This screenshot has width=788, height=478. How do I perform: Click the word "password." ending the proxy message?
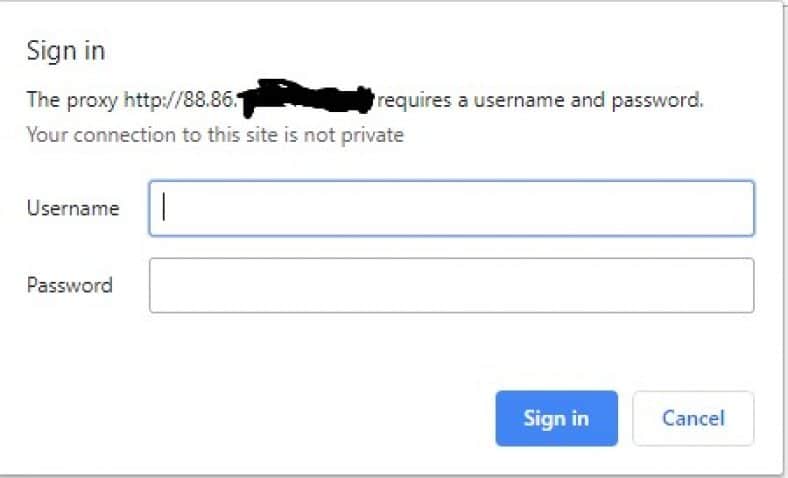(x=657, y=100)
